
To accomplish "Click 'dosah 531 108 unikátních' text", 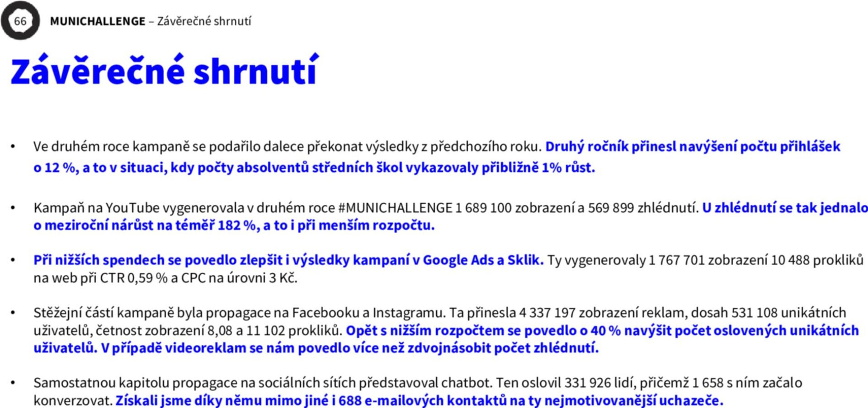I will 769,313.
